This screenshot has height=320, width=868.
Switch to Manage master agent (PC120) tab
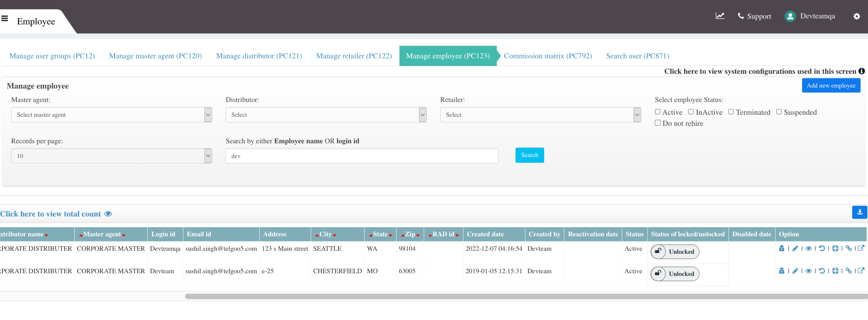coord(155,56)
